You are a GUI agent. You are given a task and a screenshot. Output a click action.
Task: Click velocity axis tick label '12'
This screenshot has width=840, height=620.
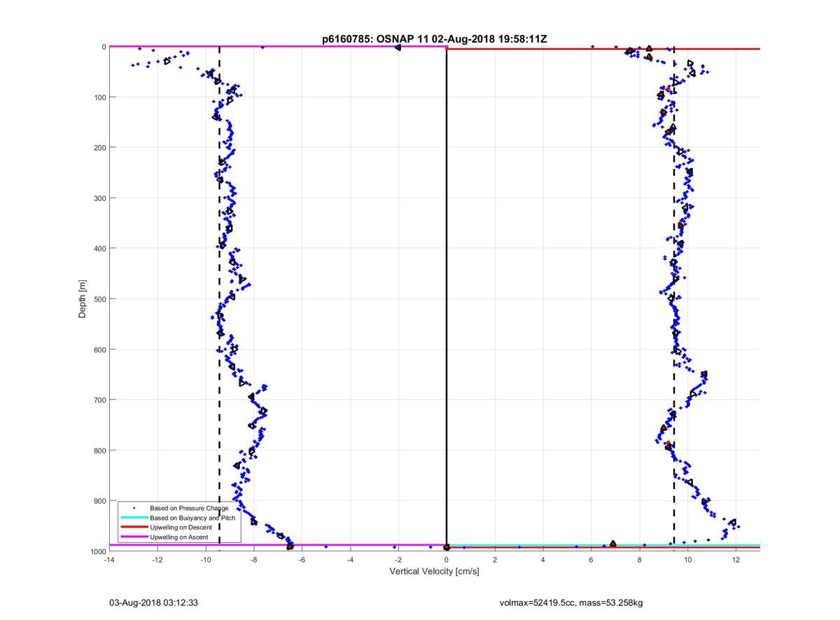tap(736, 560)
